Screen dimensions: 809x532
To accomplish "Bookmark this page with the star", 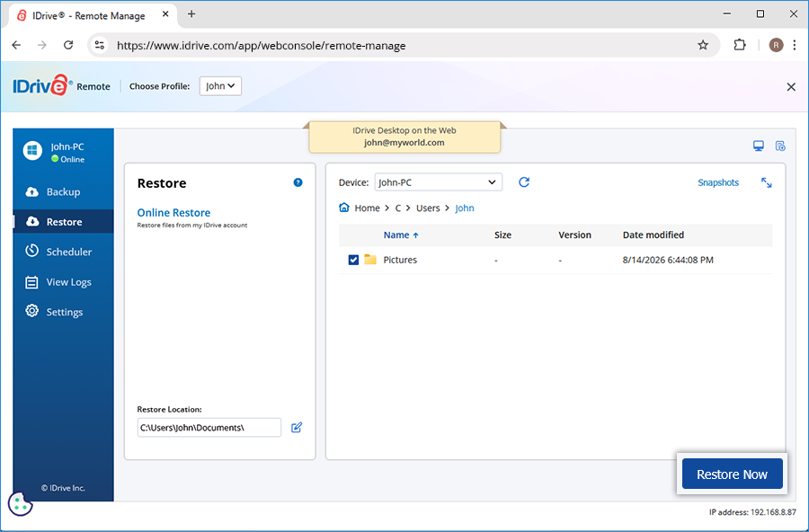I will tap(703, 46).
